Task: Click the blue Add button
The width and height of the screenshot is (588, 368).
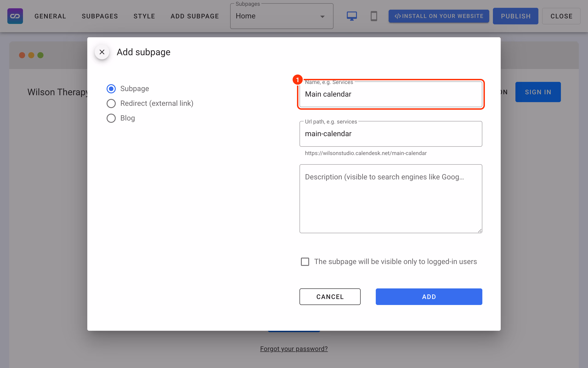Action: [x=429, y=297]
